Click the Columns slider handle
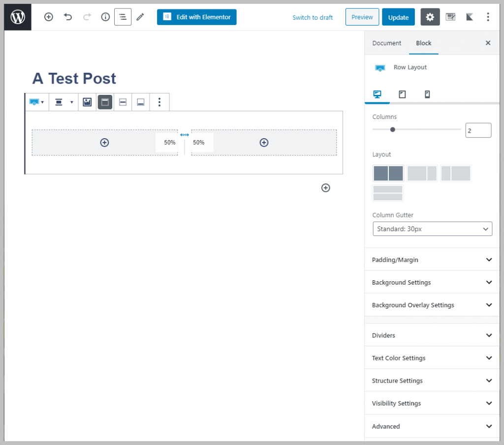This screenshot has width=504, height=445. click(x=392, y=130)
